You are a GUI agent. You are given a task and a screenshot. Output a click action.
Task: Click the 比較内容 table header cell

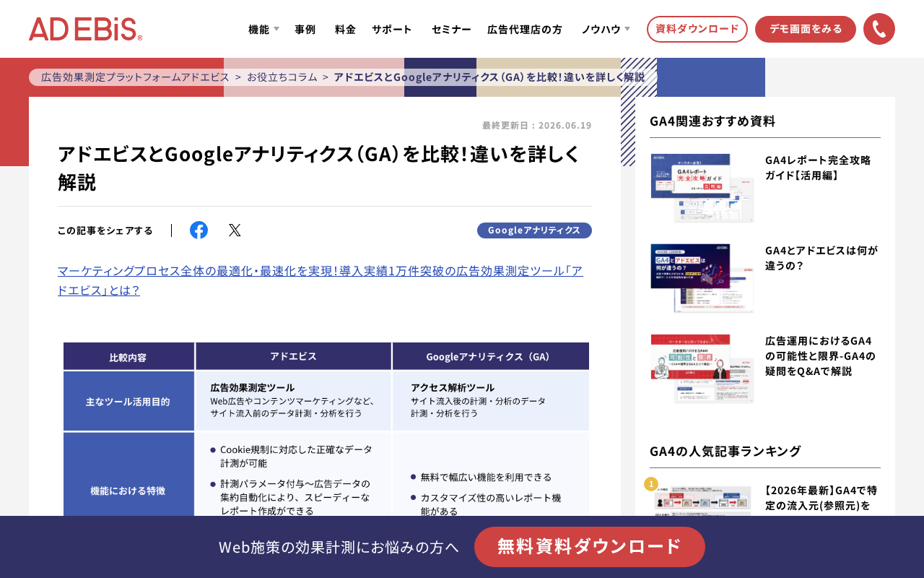(x=128, y=356)
